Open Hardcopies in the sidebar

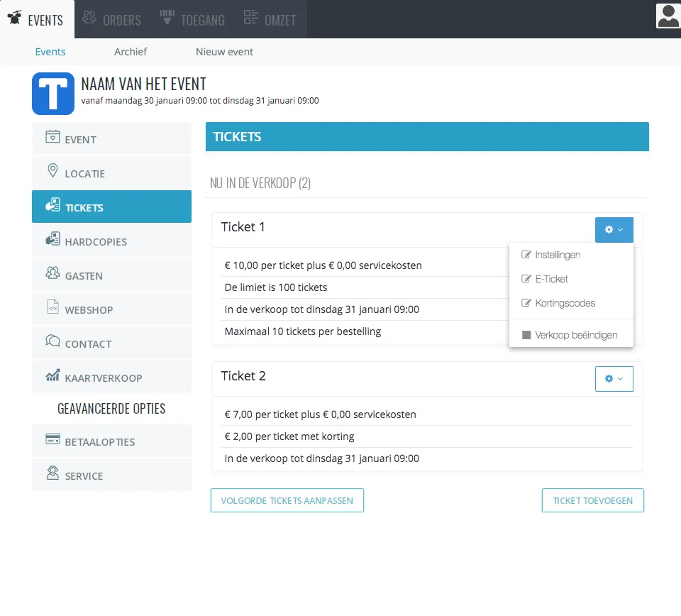coord(111,241)
